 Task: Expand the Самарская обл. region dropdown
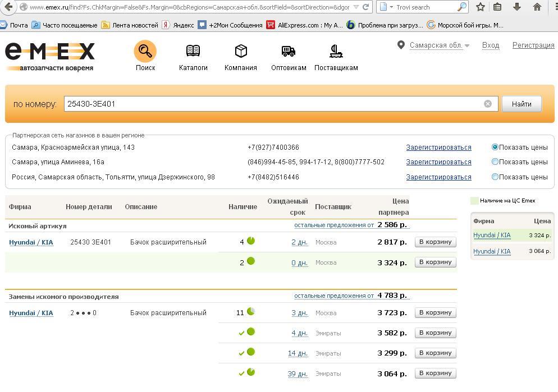coord(467,46)
